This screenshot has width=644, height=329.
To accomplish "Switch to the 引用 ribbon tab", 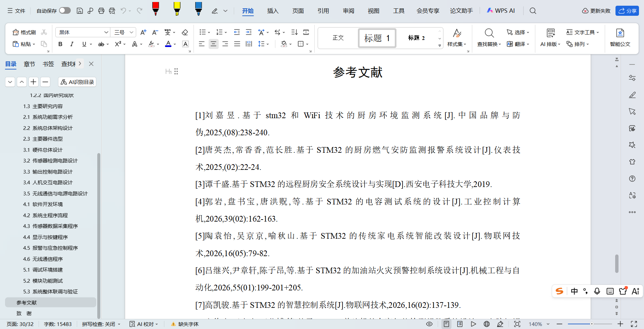I will coord(323,11).
